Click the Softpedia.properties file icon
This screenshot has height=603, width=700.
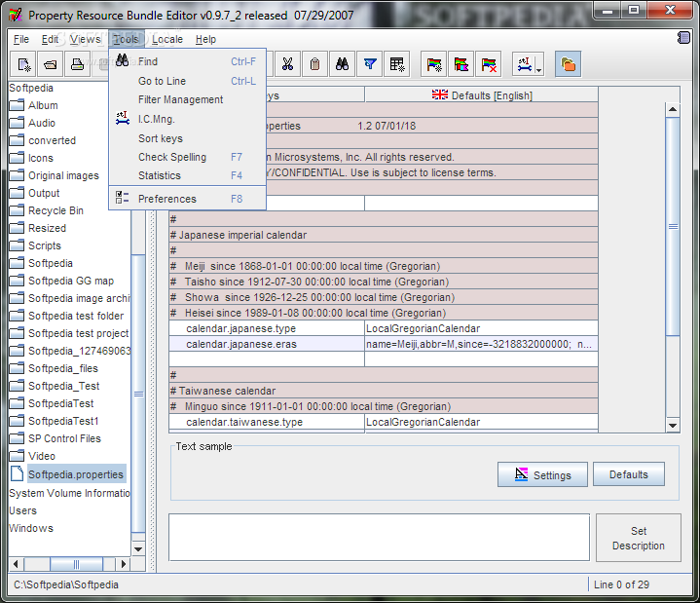coord(17,473)
